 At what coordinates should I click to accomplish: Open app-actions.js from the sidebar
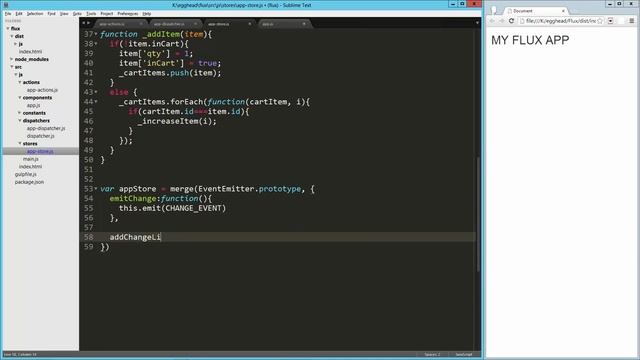click(42, 90)
